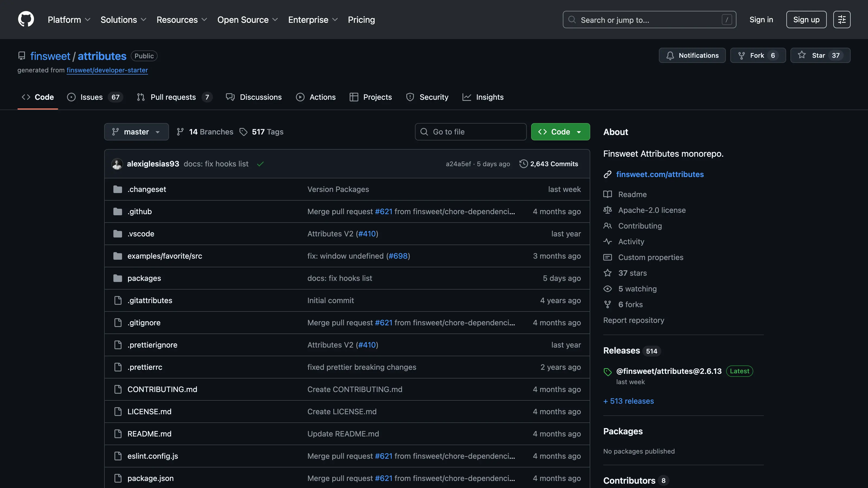Image resolution: width=868 pixels, height=488 pixels.
Task: Click the green commit status checkmark
Action: point(260,164)
